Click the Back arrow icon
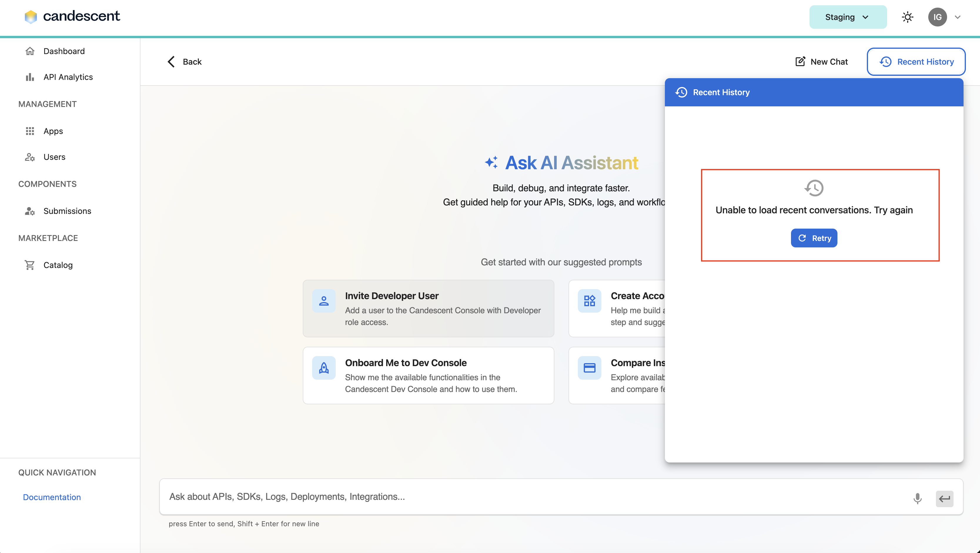 coord(171,62)
